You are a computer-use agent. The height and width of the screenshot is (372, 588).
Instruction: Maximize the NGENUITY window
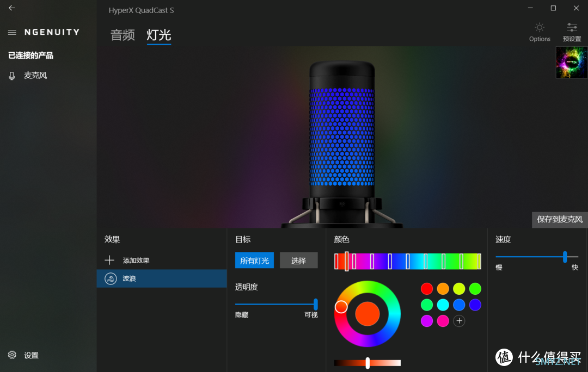click(553, 8)
